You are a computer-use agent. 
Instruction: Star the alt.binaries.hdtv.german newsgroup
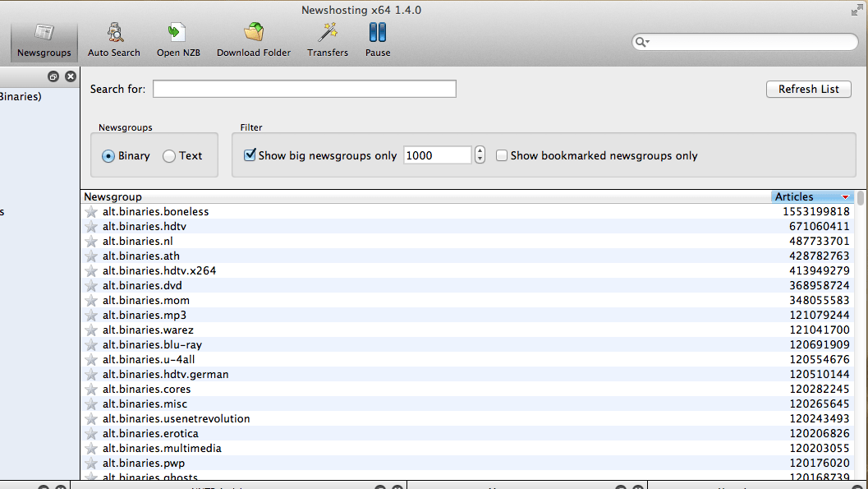pyautogui.click(x=91, y=375)
